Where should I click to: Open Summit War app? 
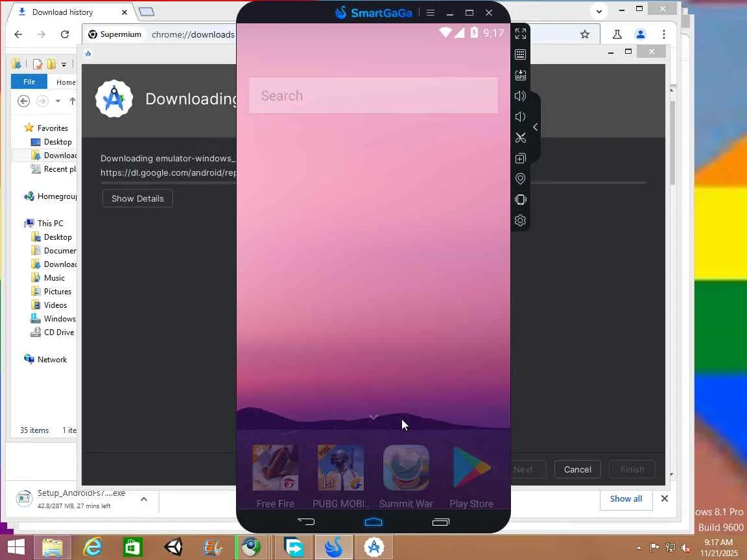[406, 476]
